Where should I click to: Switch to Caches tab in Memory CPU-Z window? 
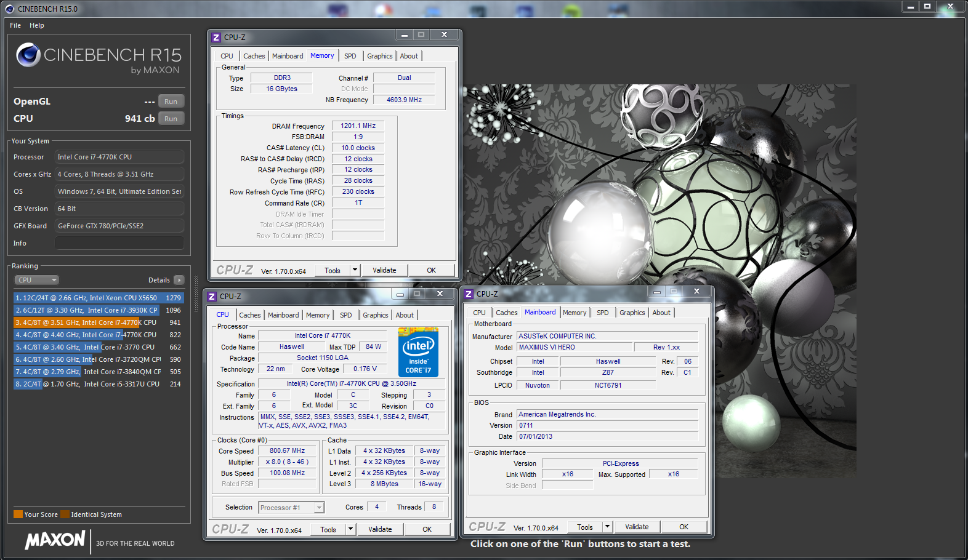click(254, 56)
